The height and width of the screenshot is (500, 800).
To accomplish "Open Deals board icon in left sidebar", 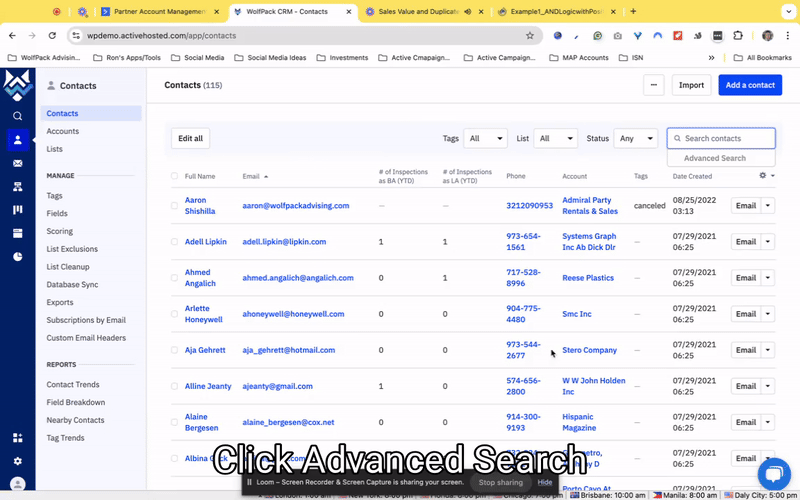I will point(17,210).
